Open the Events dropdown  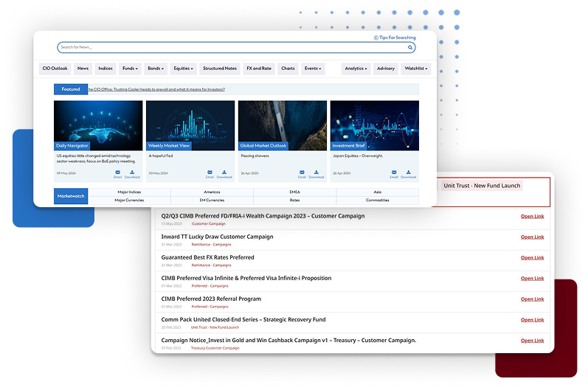coord(313,69)
